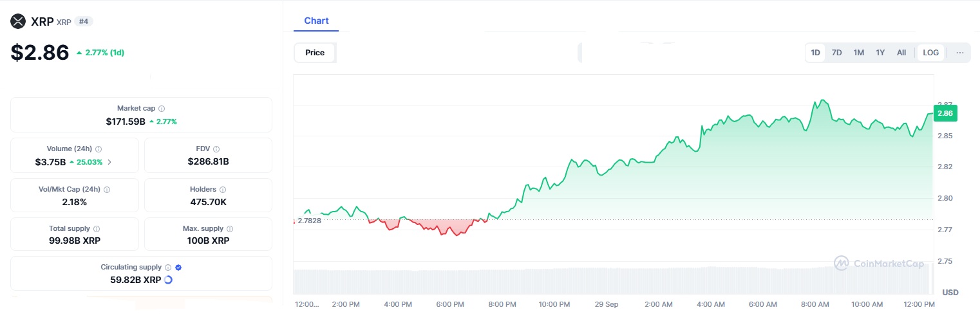Click the Market cap info icon
980x328 pixels.
[162, 109]
